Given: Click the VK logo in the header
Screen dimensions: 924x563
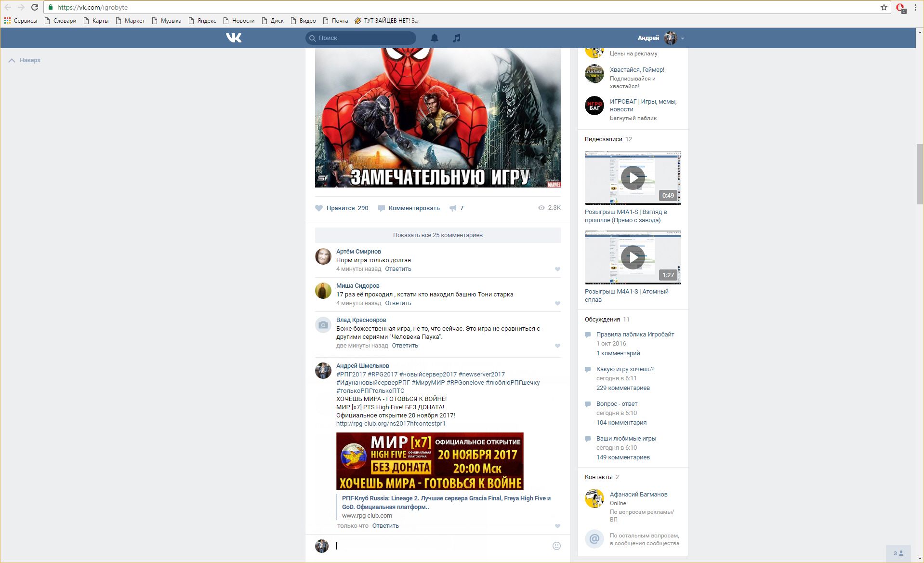Looking at the screenshot, I should [234, 38].
